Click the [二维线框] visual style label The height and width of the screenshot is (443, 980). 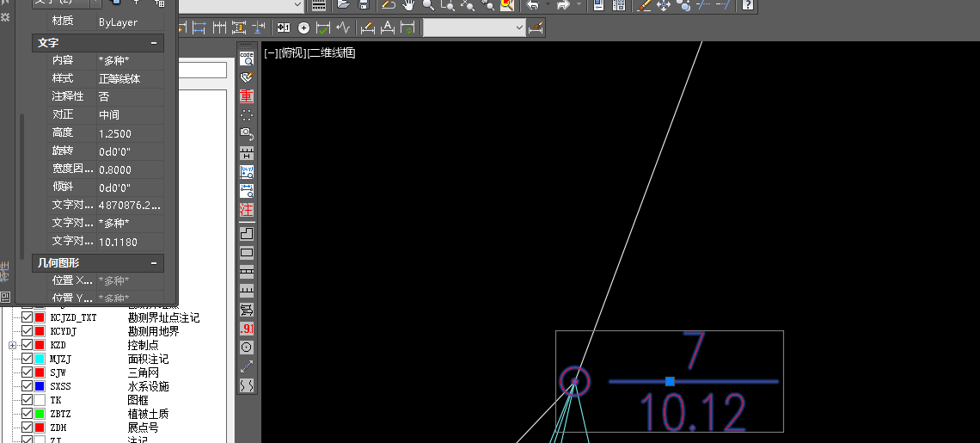[332, 53]
